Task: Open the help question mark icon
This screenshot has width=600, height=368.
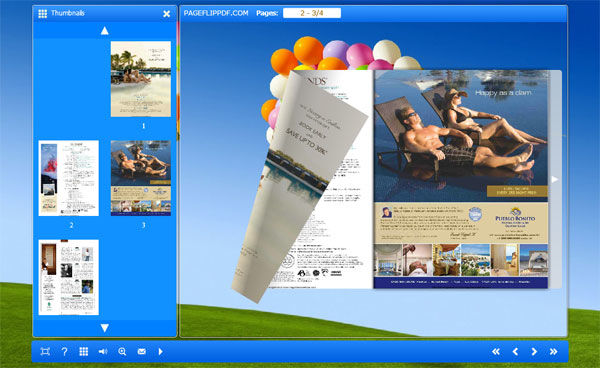Action: [x=64, y=352]
